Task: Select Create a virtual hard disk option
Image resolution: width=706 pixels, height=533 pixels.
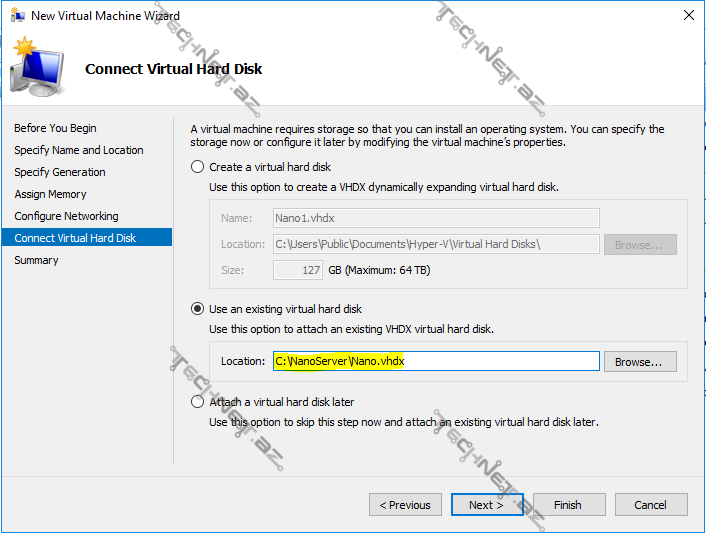Action: coord(198,167)
